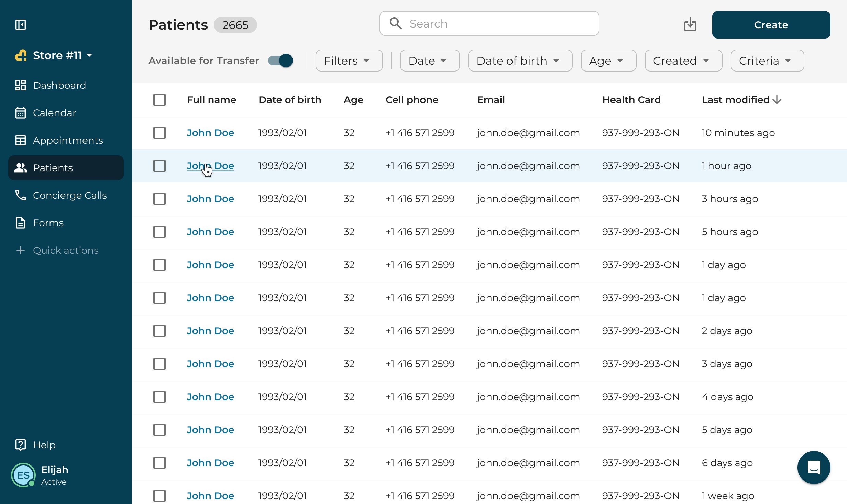
Task: Check the row modified 6 days ago
Action: (x=159, y=463)
